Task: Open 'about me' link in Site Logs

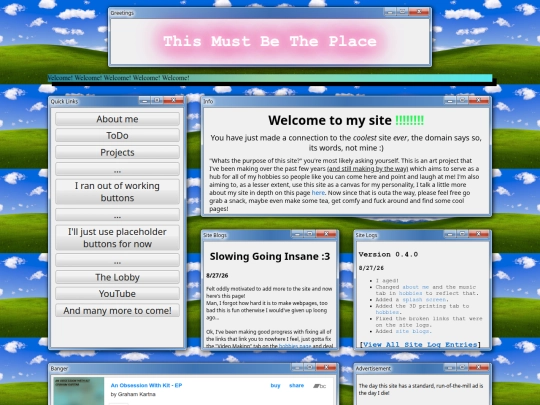Action: tap(416, 287)
